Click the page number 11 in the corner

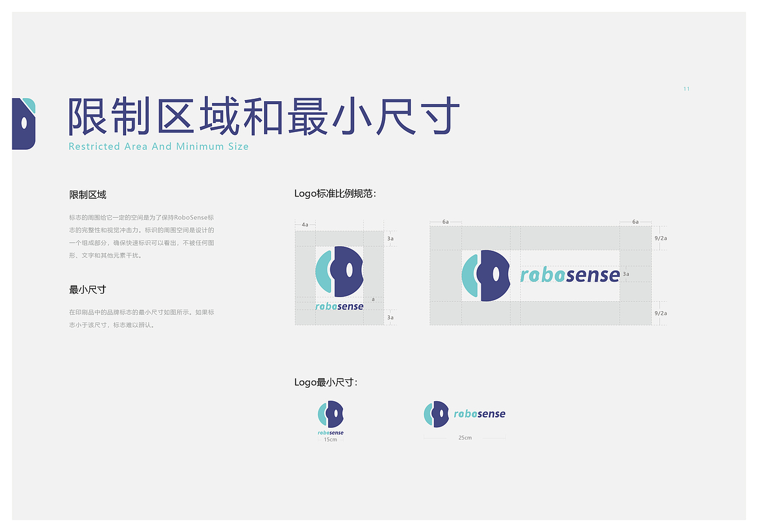(x=686, y=89)
